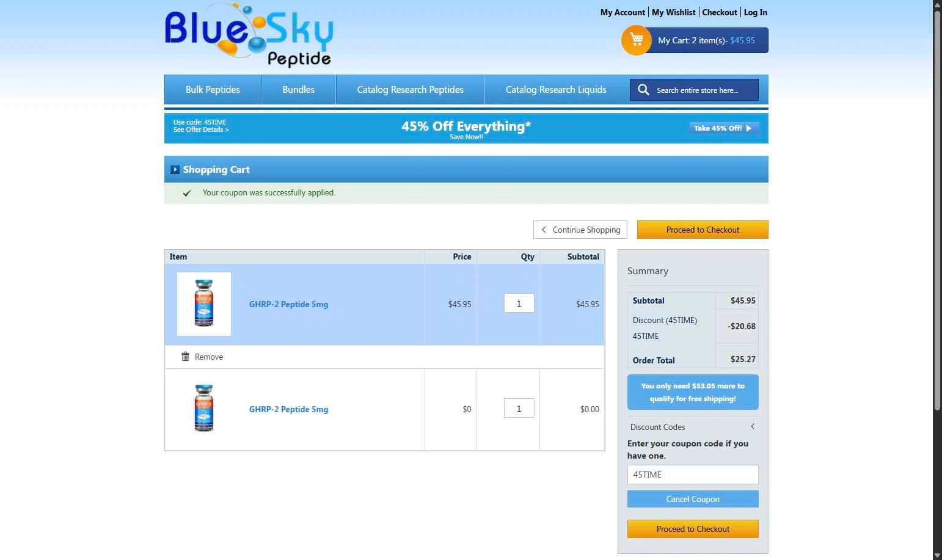Click the trash icon beside Remove
The height and width of the screenshot is (560, 942).
click(x=185, y=357)
